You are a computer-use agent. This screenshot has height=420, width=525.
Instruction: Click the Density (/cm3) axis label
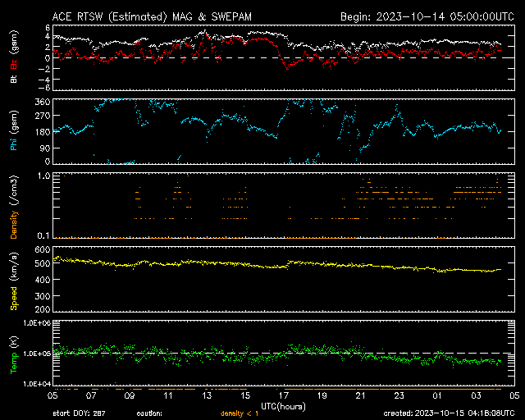[x=14, y=208]
